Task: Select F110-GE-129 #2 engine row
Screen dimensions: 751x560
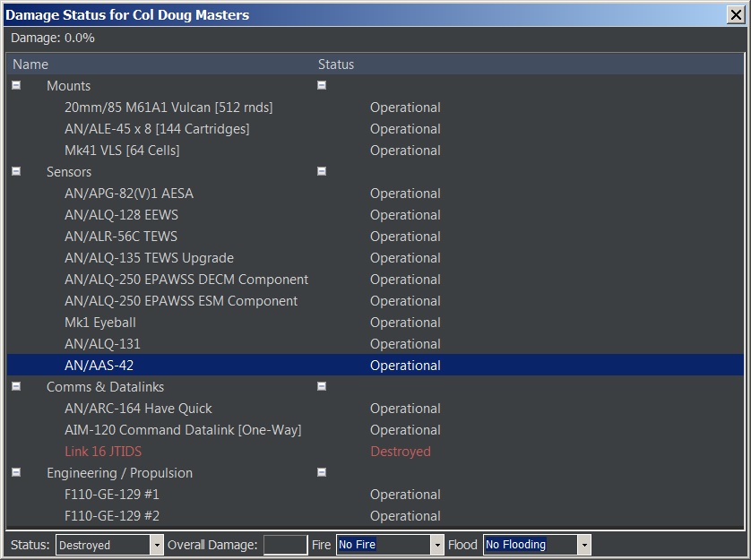Action: 375,516
